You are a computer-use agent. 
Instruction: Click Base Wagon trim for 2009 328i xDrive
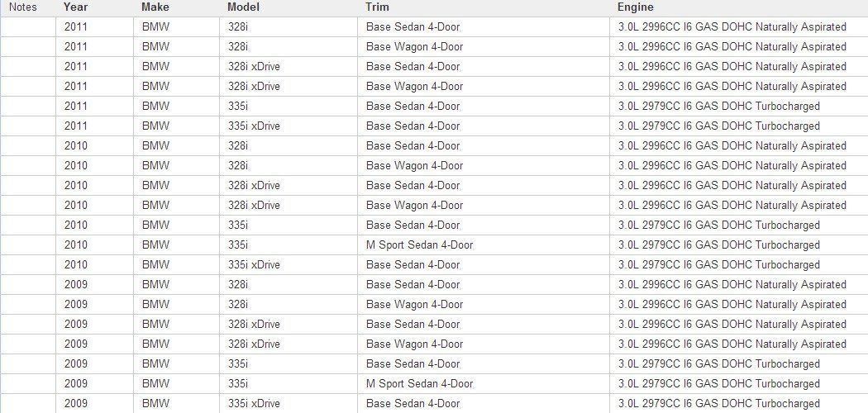coord(414,344)
